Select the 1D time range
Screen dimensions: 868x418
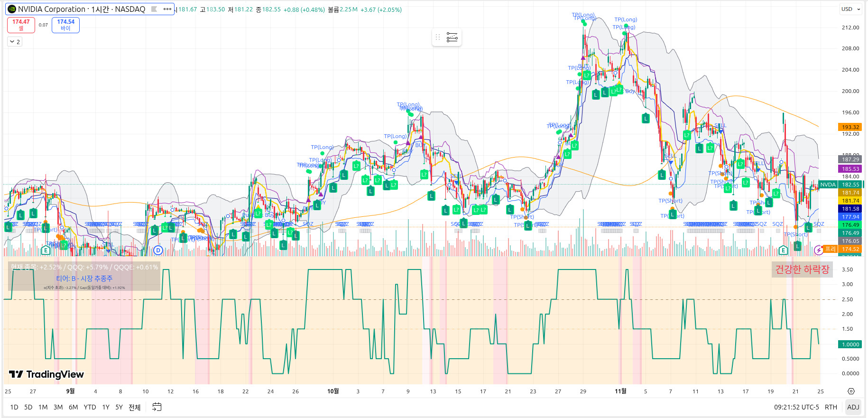coord(14,407)
